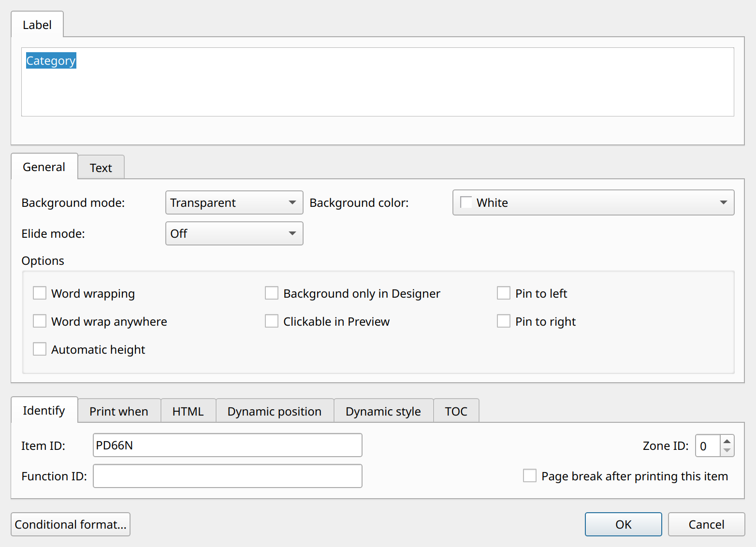Decrease Zone ID with down arrow
The width and height of the screenshot is (756, 547).
point(727,450)
